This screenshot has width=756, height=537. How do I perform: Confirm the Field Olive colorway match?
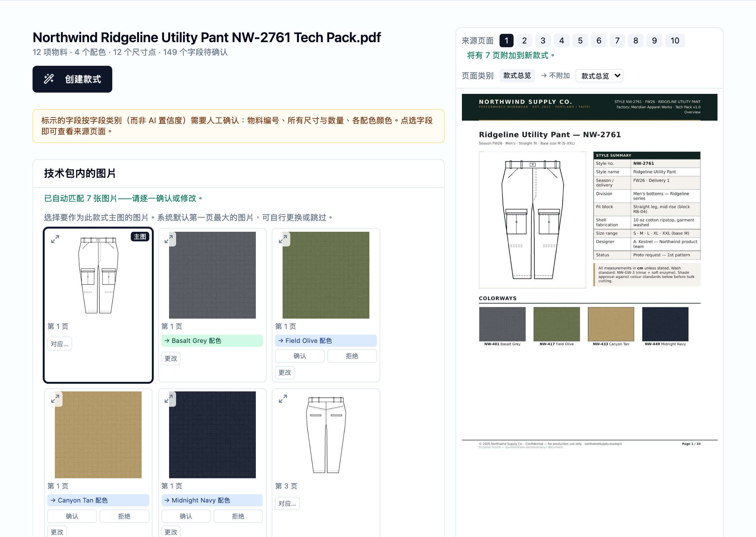coord(300,356)
